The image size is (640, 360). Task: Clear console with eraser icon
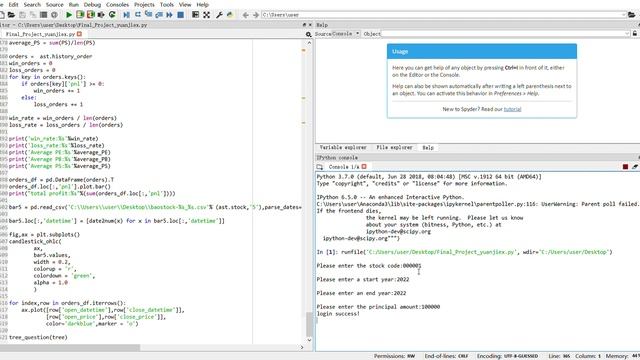click(x=635, y=167)
